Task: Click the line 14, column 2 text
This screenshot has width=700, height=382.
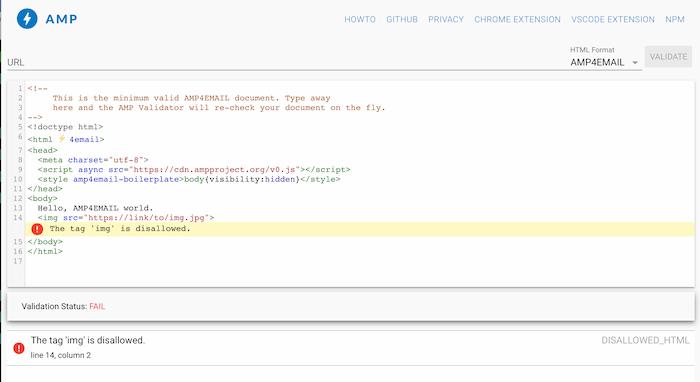Action: (61, 355)
